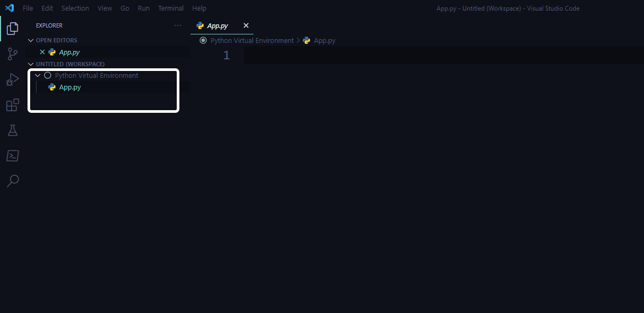This screenshot has width=644, height=313.
Task: Click line 1 in the editor
Action: point(423,55)
